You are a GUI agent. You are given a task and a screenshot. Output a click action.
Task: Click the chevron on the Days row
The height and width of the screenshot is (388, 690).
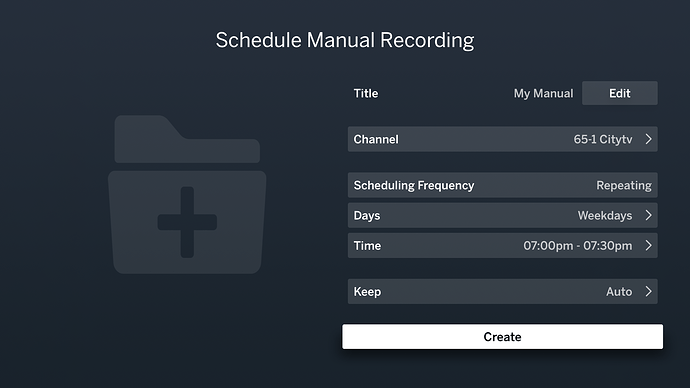tap(648, 215)
